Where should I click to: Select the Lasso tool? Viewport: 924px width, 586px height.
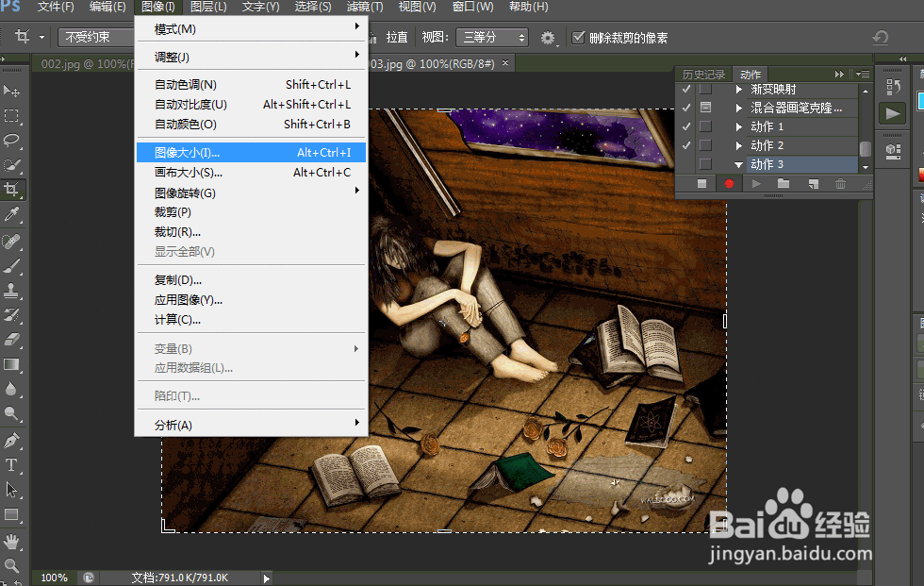(11, 141)
